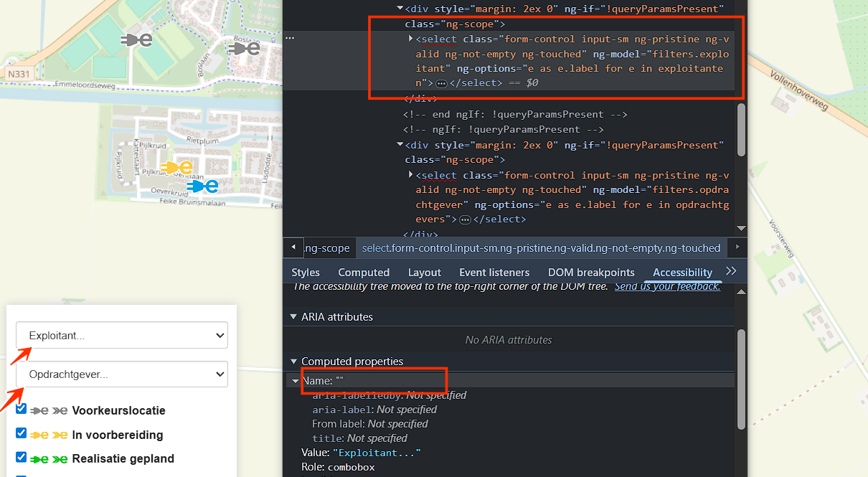
Task: Toggle the In voorbereiding checkbox
Action: [21, 433]
